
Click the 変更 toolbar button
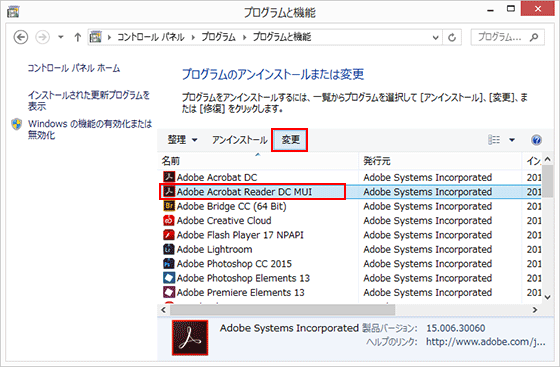[289, 140]
